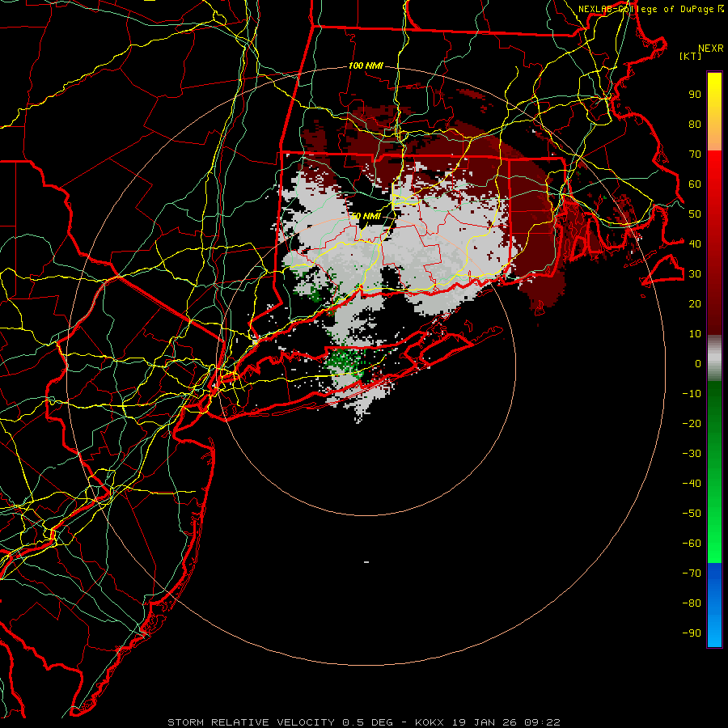Image resolution: width=728 pixels, height=728 pixels.
Task: Click the -70 value on color scale
Action: click(692, 574)
